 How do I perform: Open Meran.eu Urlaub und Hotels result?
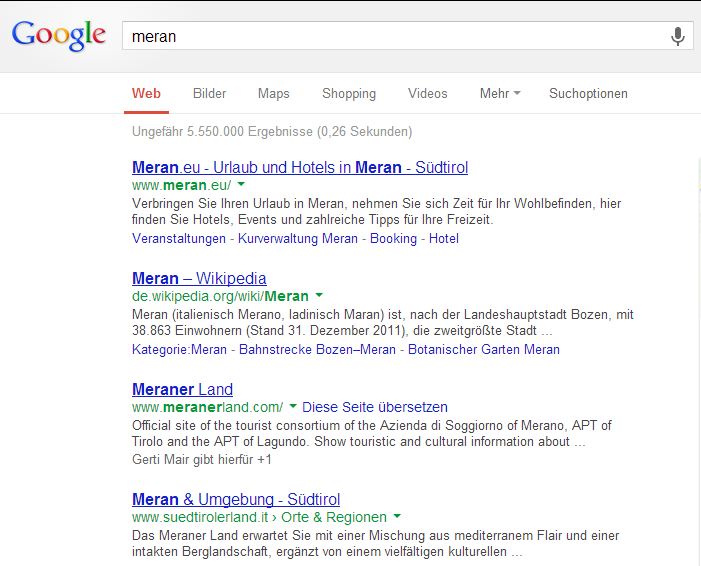click(300, 167)
